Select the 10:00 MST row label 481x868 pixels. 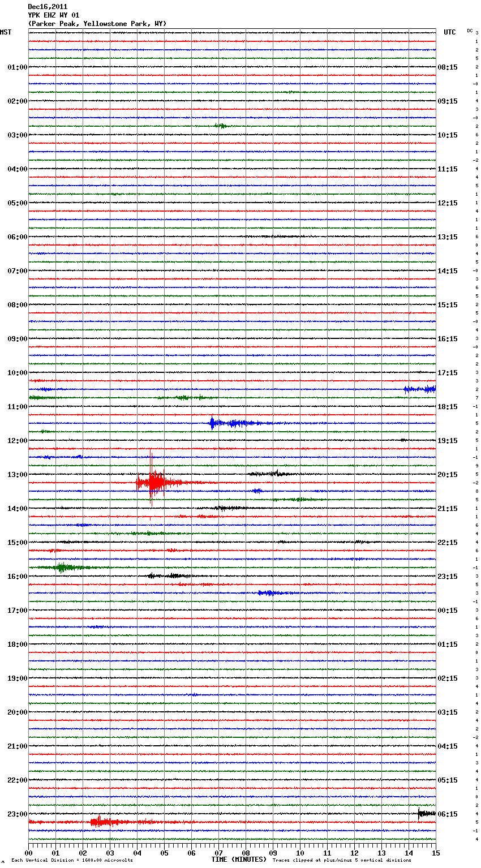18,373
